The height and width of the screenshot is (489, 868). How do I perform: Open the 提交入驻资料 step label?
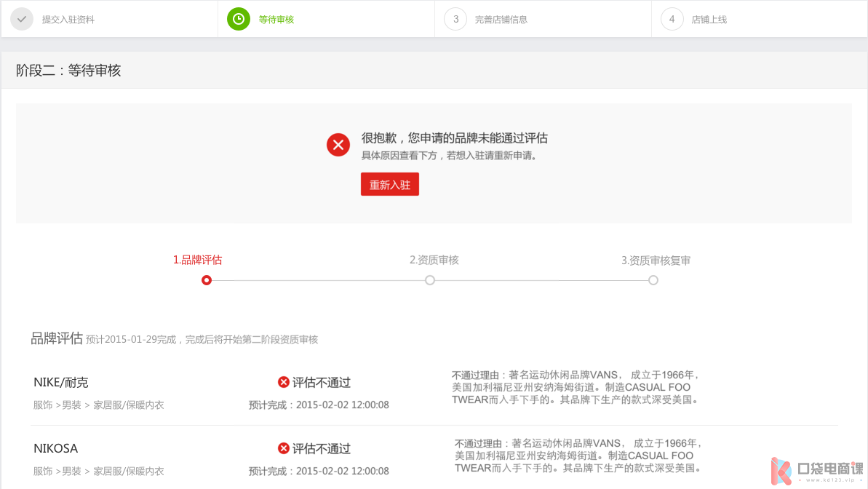tap(68, 20)
